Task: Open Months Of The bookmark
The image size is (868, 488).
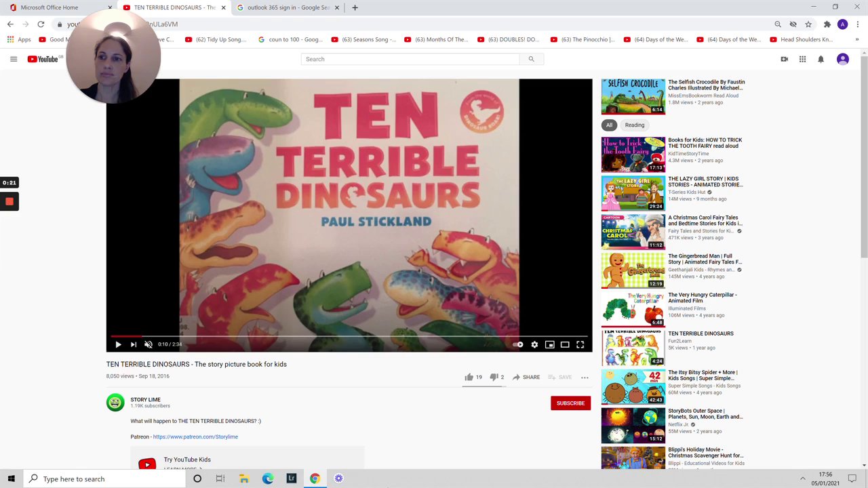Action: 436,39
